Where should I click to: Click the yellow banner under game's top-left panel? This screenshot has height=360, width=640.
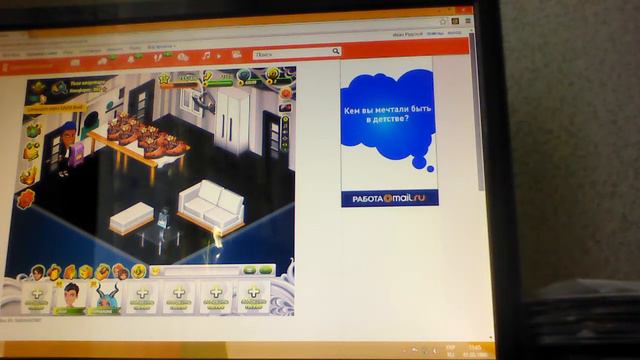[x=56, y=109]
